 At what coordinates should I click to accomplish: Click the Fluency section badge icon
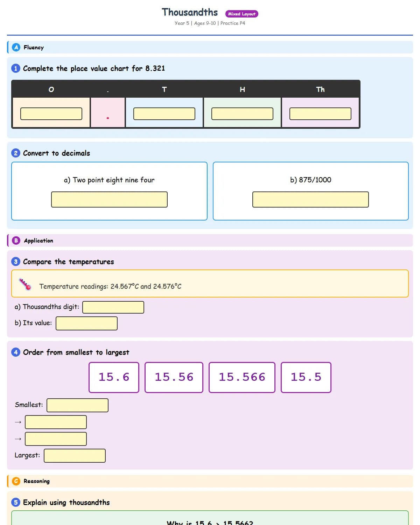15,47
